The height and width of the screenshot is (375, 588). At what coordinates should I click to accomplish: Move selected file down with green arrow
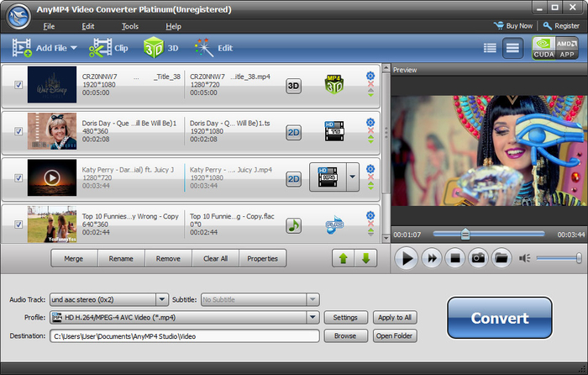click(365, 258)
